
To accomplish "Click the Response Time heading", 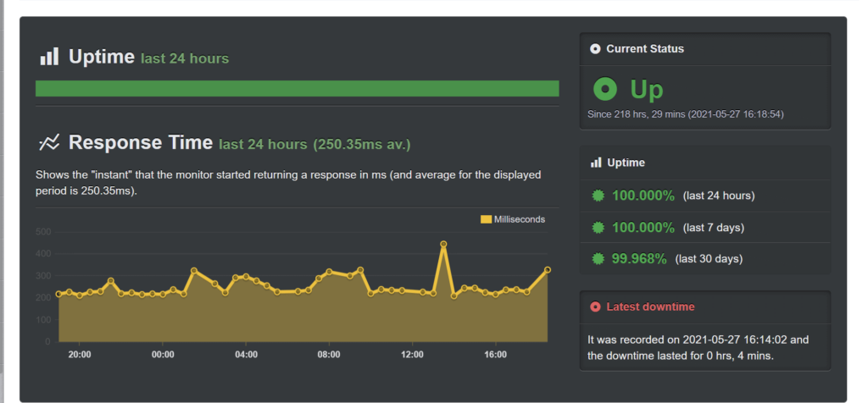I will point(140,143).
